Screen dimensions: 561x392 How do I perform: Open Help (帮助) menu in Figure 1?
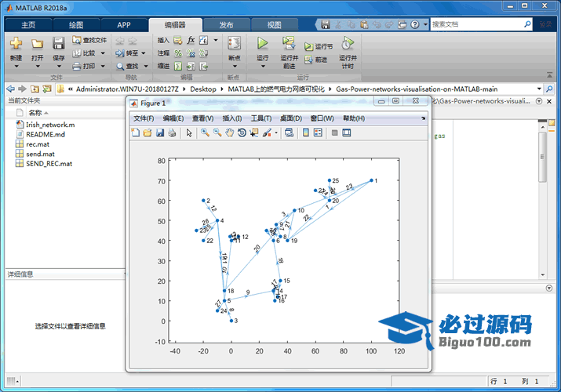pos(354,118)
